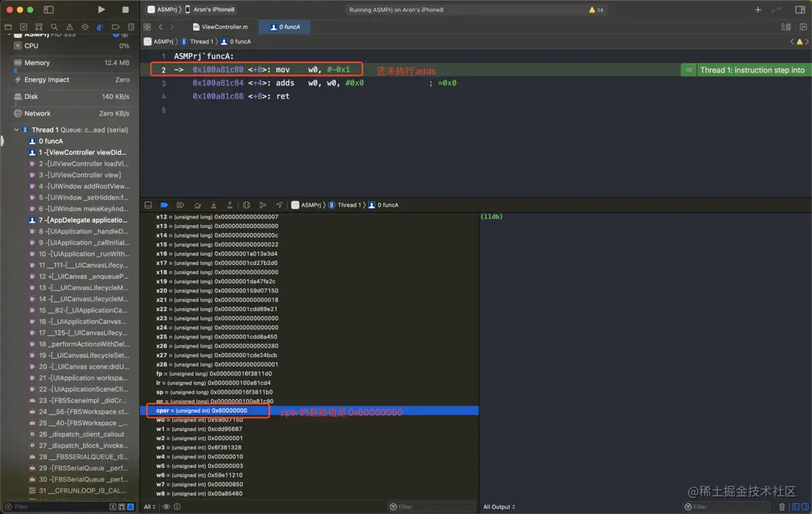Screen dimensions: 812x514
Task: Open the breakpoint navigator icon
Action: click(115, 27)
